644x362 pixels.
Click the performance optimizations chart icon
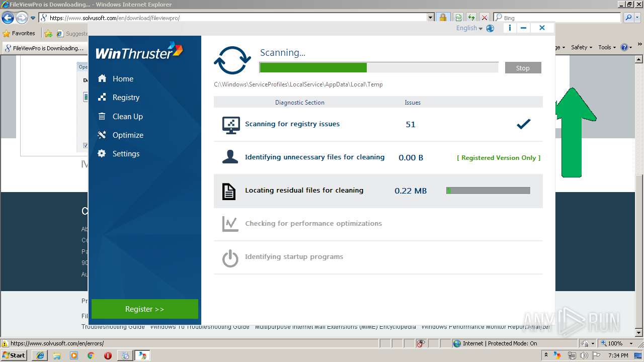coord(230,224)
